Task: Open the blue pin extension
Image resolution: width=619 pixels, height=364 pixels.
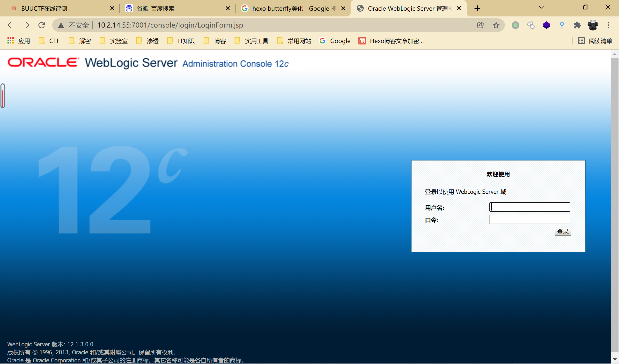Action: [562, 25]
